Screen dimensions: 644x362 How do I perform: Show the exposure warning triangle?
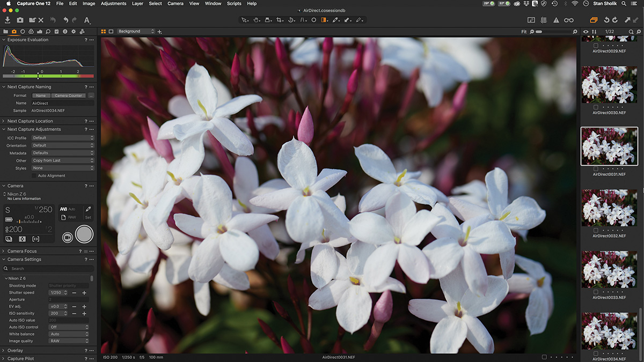(556, 20)
